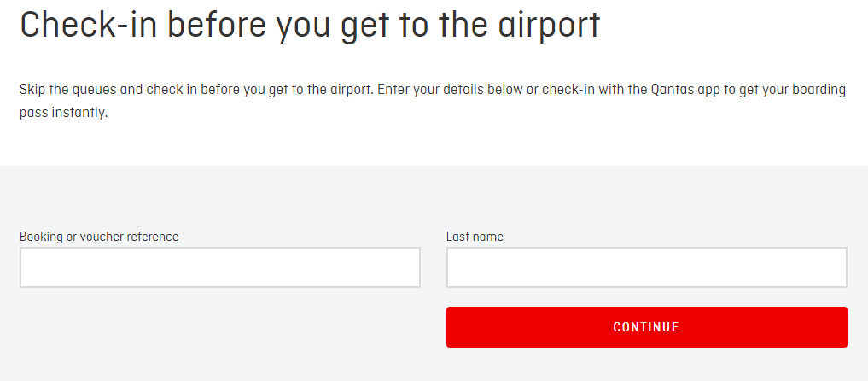Screen dimensions: 868x381
Task: Focus the Last name text box
Action: (x=646, y=267)
